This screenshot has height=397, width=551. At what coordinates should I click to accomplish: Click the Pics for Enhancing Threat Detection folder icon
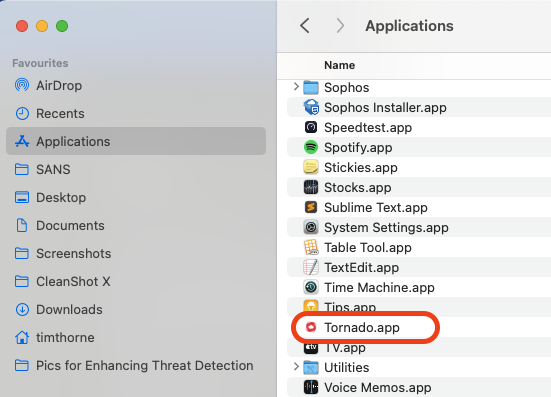(x=22, y=365)
